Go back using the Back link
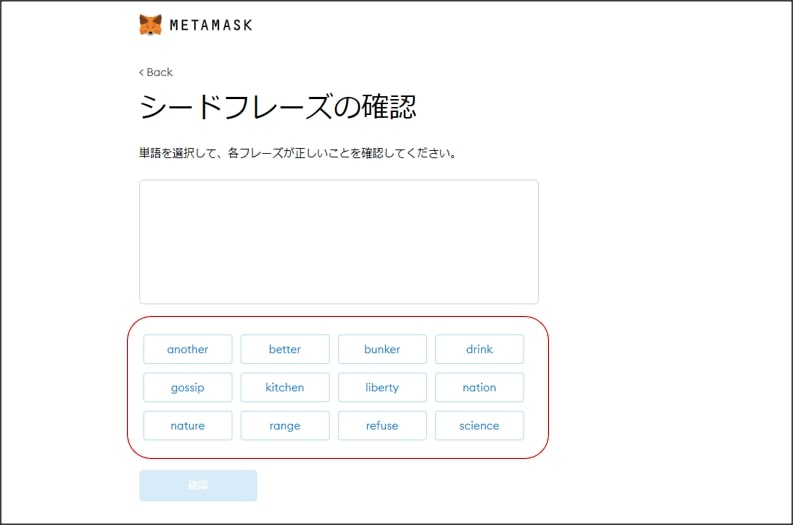Image resolution: width=793 pixels, height=525 pixels. pos(159,72)
